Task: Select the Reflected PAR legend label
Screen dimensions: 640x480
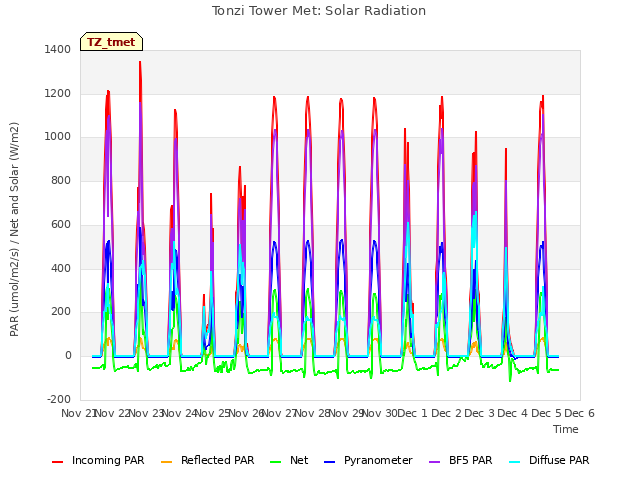Action: pyautogui.click(x=218, y=460)
